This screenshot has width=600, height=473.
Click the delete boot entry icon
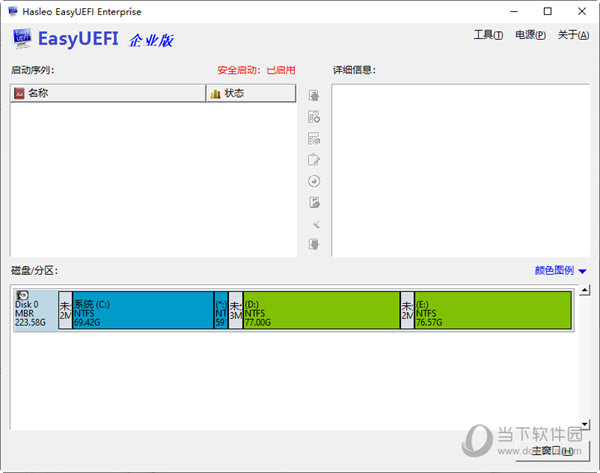click(314, 138)
